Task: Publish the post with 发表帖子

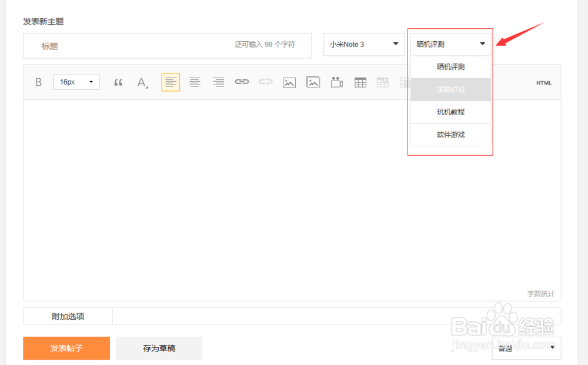Action: 66,348
